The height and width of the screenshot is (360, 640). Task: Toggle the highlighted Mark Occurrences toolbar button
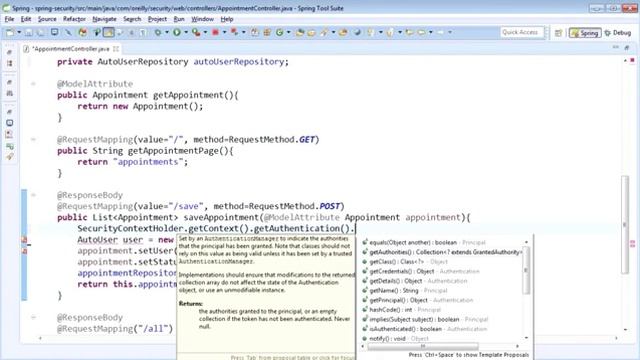tap(109, 33)
